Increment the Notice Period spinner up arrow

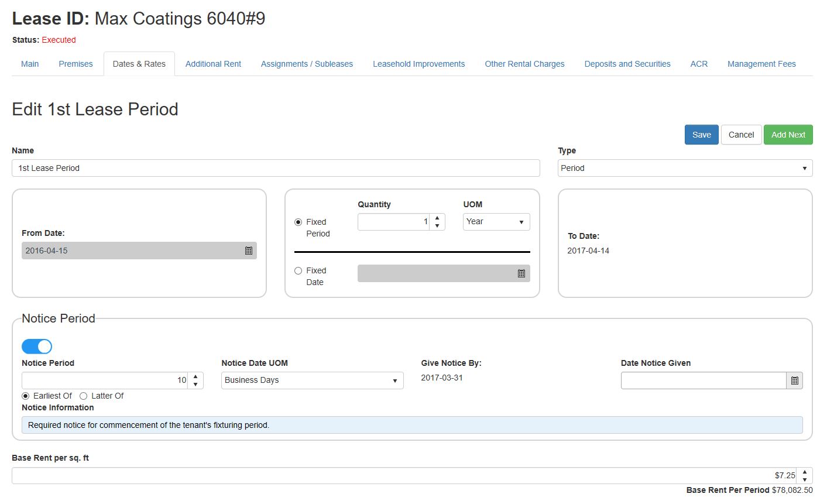[x=195, y=377]
